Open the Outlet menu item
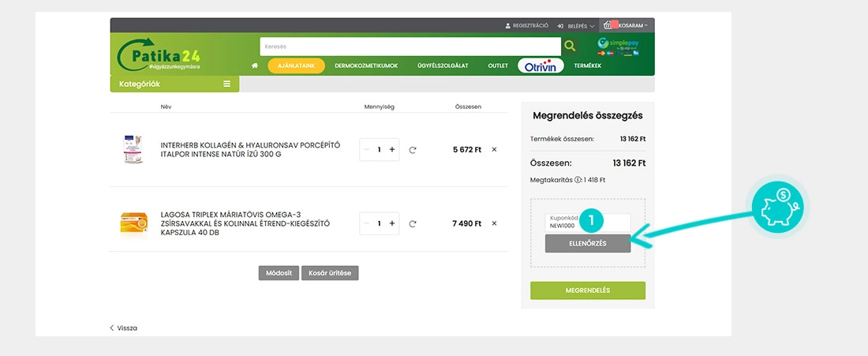The image size is (868, 356). click(x=498, y=66)
